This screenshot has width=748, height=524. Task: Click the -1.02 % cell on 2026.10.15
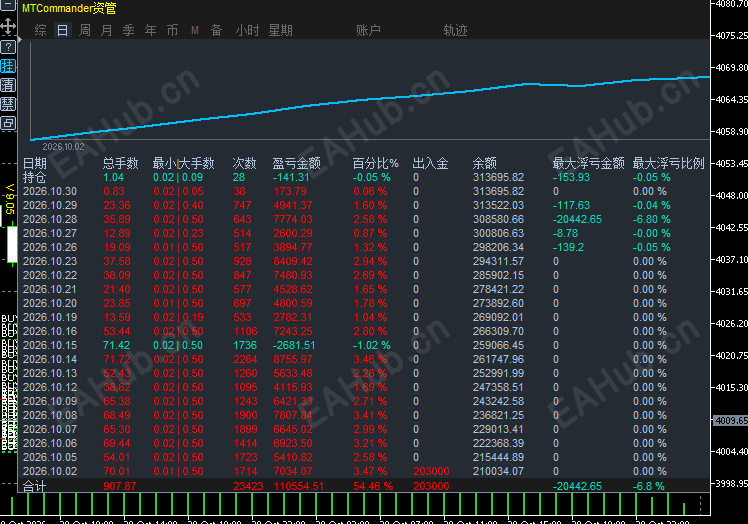pyautogui.click(x=372, y=346)
